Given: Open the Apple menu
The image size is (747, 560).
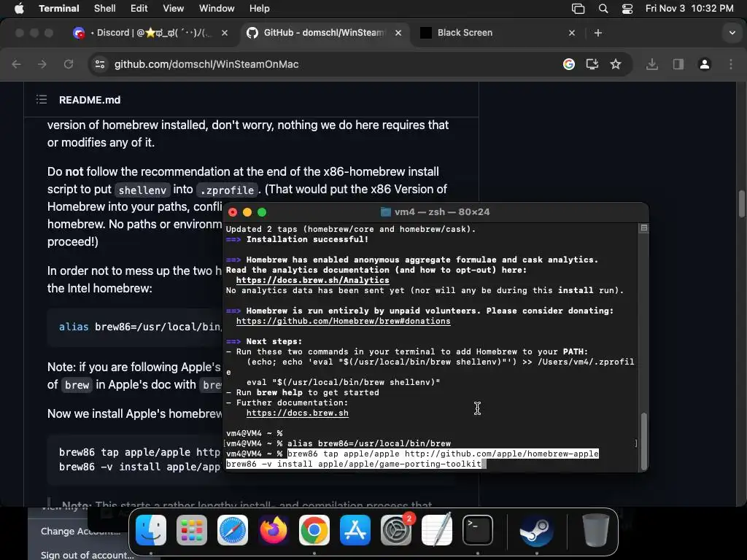Looking at the screenshot, I should pyautogui.click(x=19, y=8).
